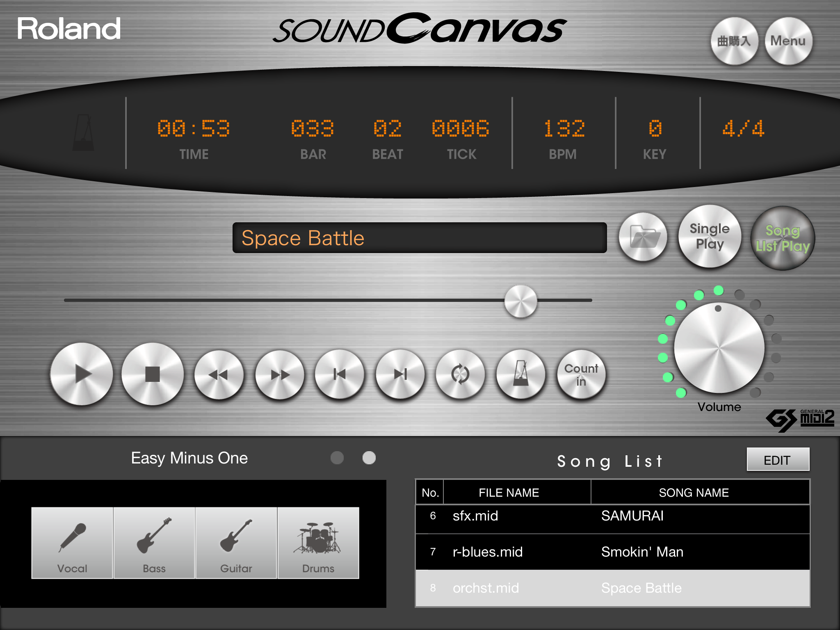
Task: Start playback with the Play button
Action: click(82, 374)
